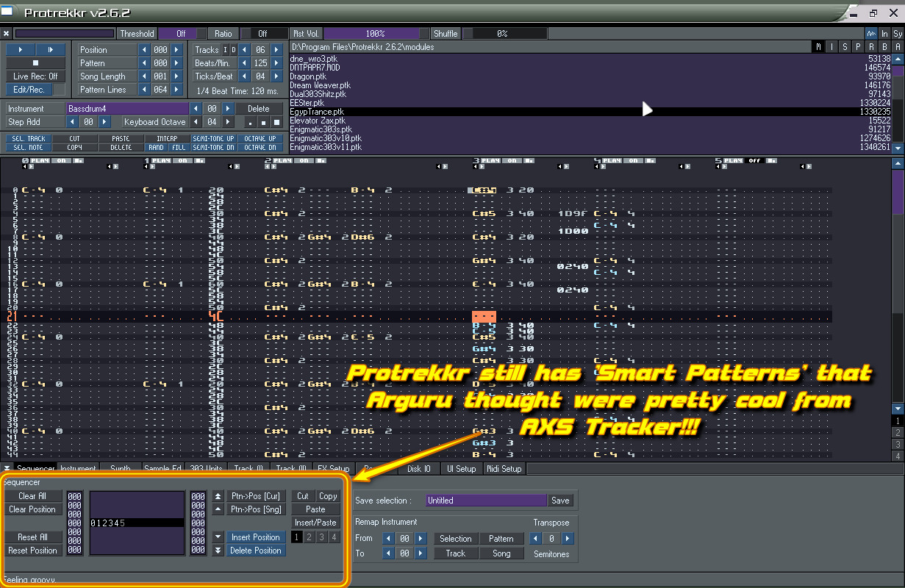Select the medium view size square icon
The image size is (905, 588).
click(x=263, y=122)
